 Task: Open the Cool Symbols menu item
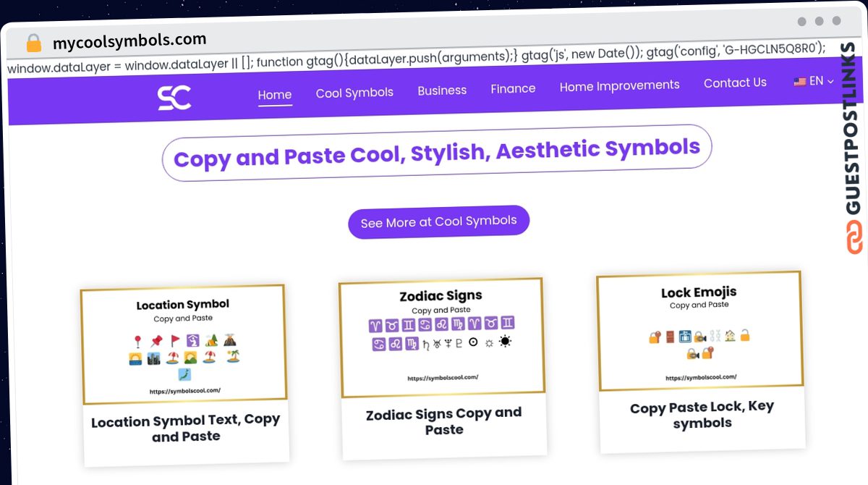[x=354, y=93]
